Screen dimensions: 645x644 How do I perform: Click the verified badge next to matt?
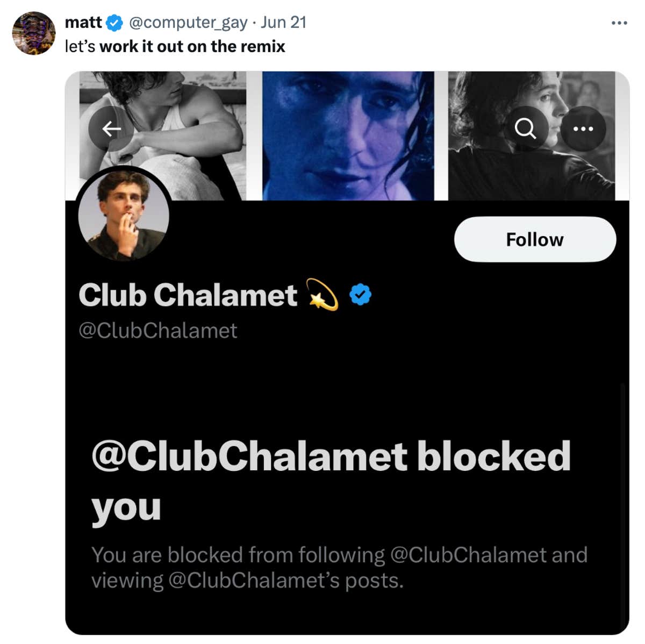[114, 23]
